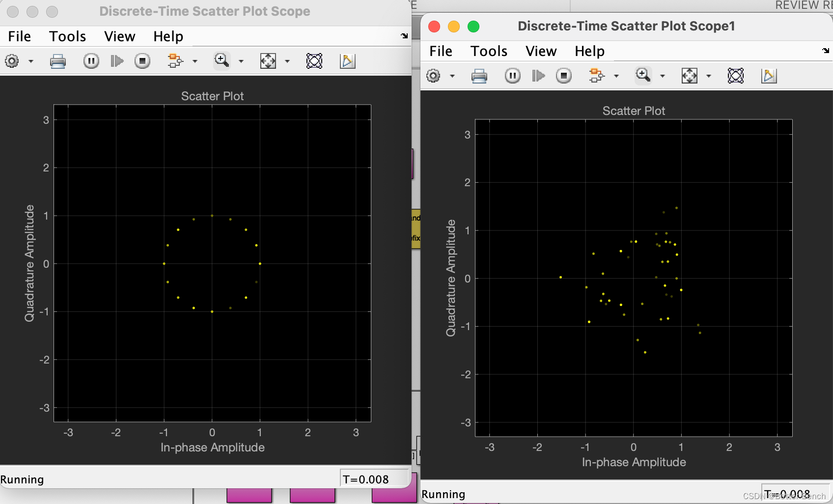
Task: Open the Help menu in Scope1
Action: 589,51
